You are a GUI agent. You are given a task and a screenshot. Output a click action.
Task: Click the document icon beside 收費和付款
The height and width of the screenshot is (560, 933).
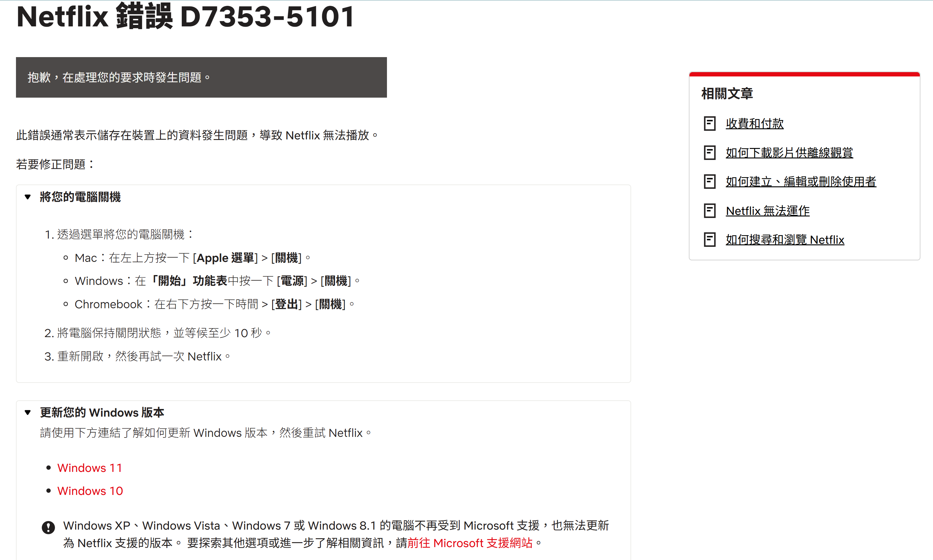pyautogui.click(x=709, y=123)
